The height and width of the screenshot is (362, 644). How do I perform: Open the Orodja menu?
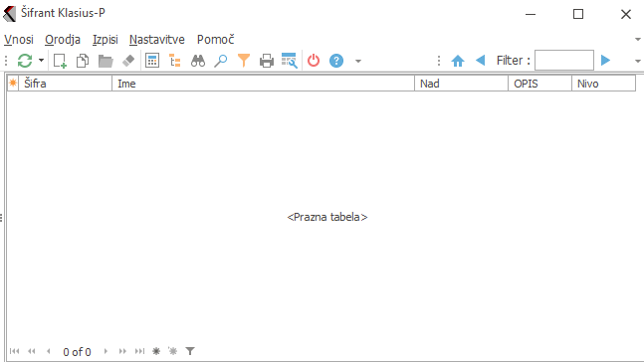63,40
